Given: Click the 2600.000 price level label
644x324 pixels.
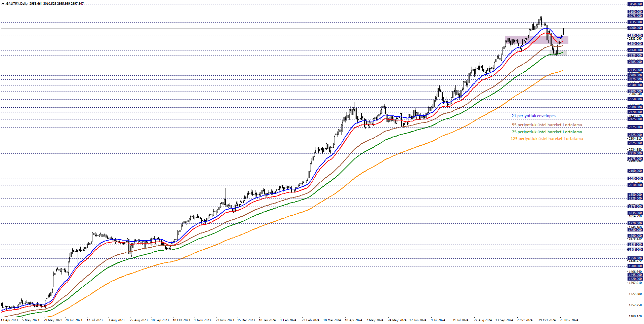Looking at the screenshot, I should tap(635, 92).
